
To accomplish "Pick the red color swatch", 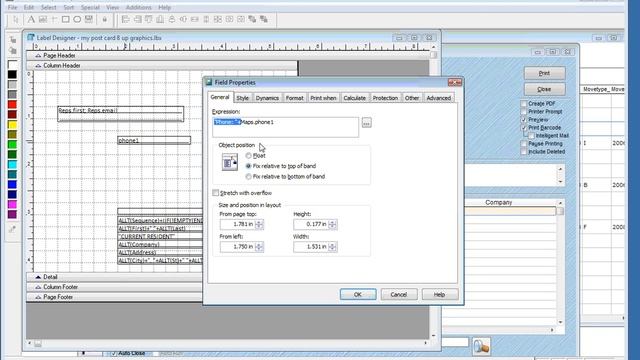I will [x=12, y=104].
